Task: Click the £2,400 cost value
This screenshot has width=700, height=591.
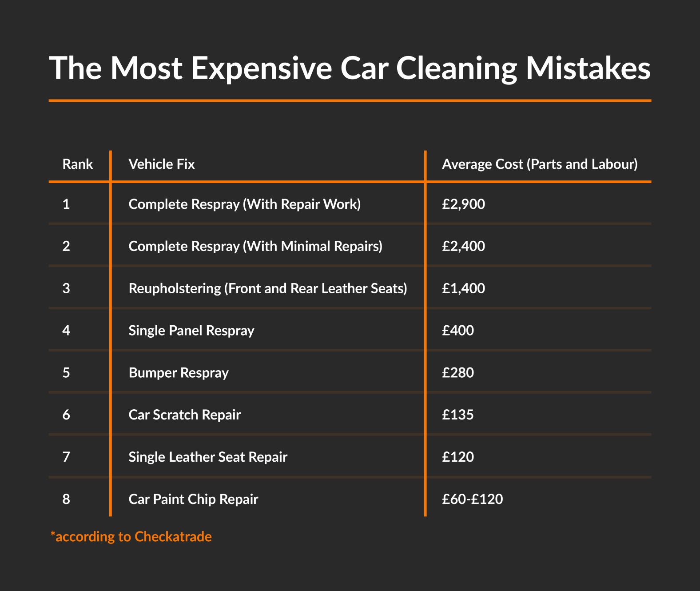Action: tap(463, 247)
